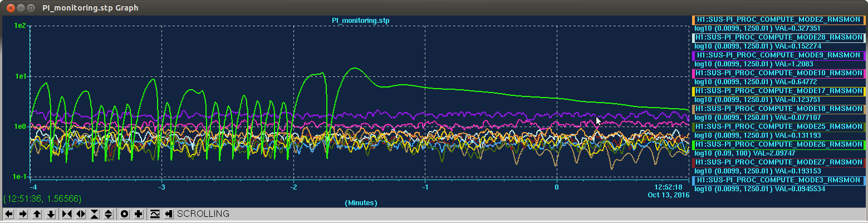Pan the graph right with the right arrow
The width and height of the screenshot is (868, 223).
click(23, 214)
